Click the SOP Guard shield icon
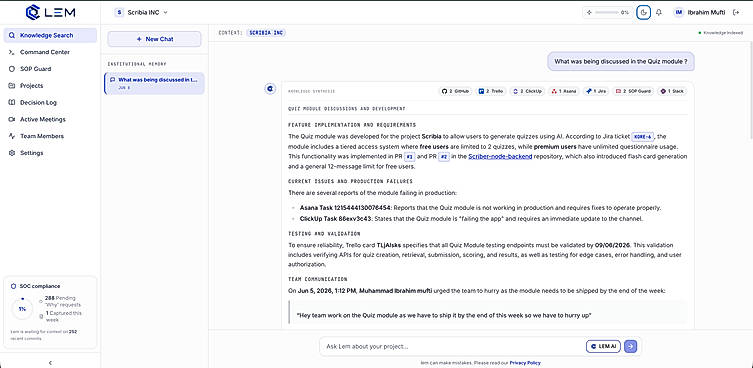 click(12, 69)
